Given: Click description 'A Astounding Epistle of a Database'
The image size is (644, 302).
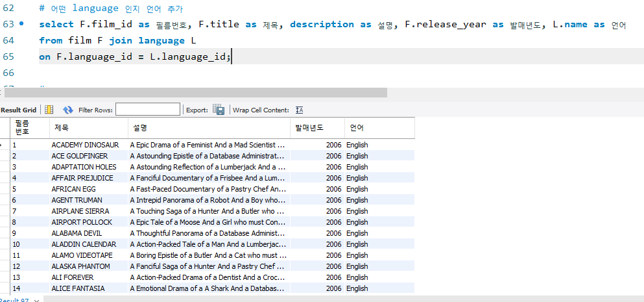Looking at the screenshot, I should (208, 156).
